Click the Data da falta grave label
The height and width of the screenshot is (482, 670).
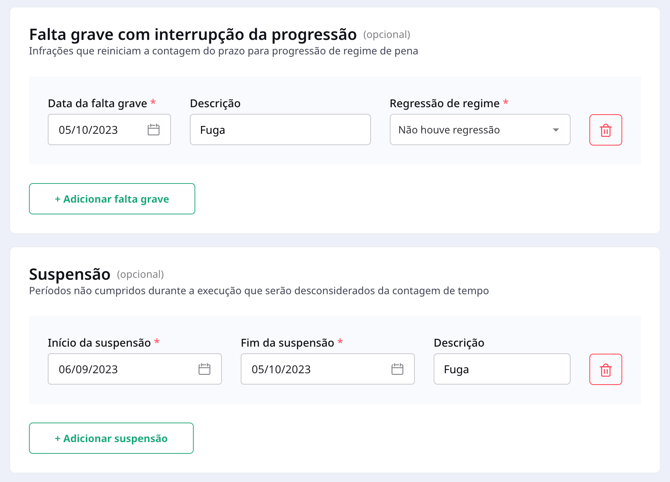click(x=97, y=103)
